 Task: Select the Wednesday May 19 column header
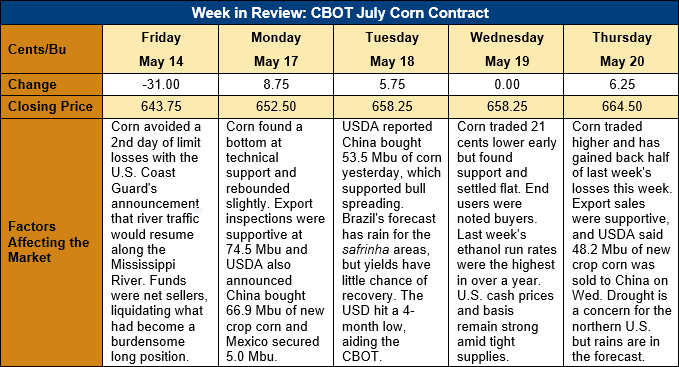coord(506,49)
